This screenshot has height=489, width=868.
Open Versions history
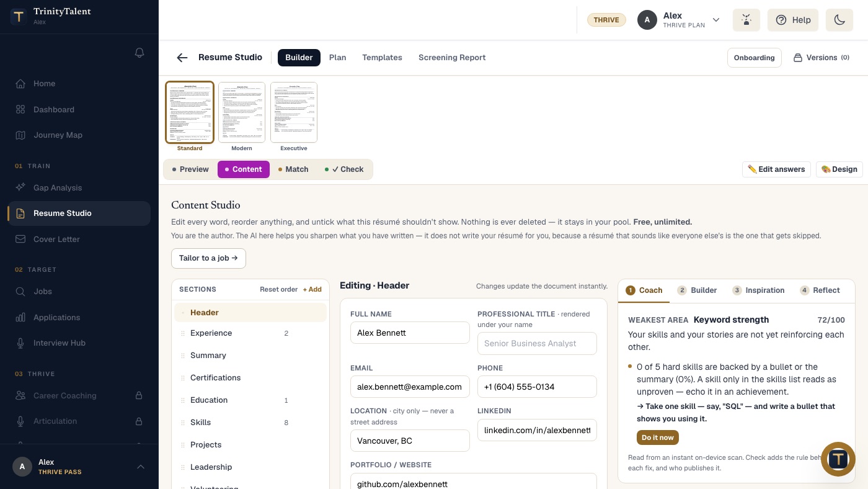coord(821,58)
